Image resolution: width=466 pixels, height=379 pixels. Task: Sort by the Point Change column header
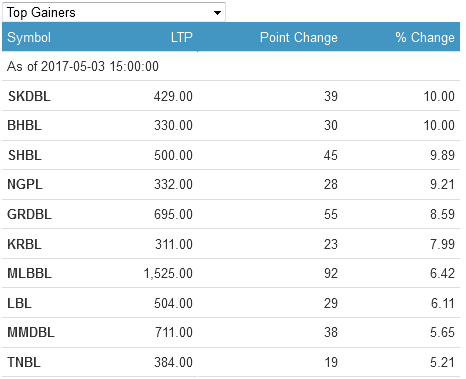point(299,37)
